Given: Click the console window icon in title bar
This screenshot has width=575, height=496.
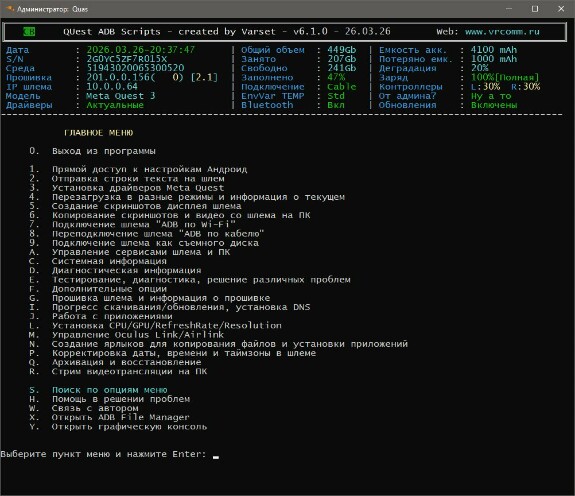Looking at the screenshot, I should click(10, 8).
